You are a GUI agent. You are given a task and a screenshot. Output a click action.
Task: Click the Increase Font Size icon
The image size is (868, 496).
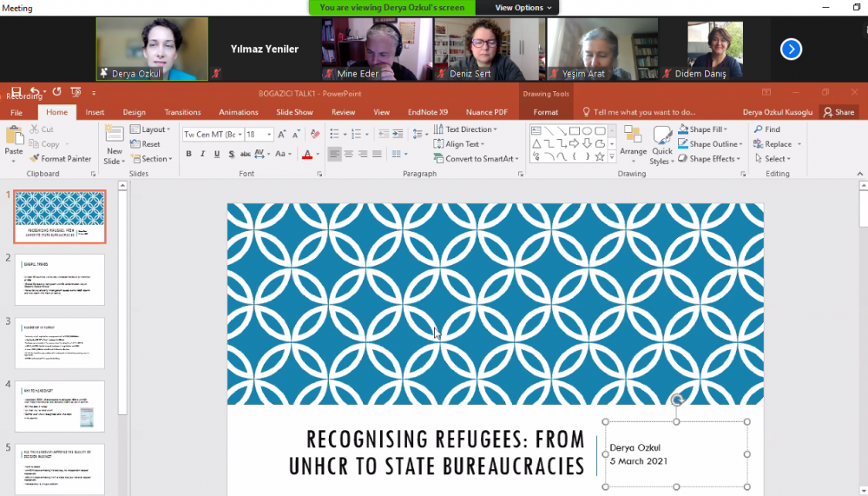click(284, 135)
